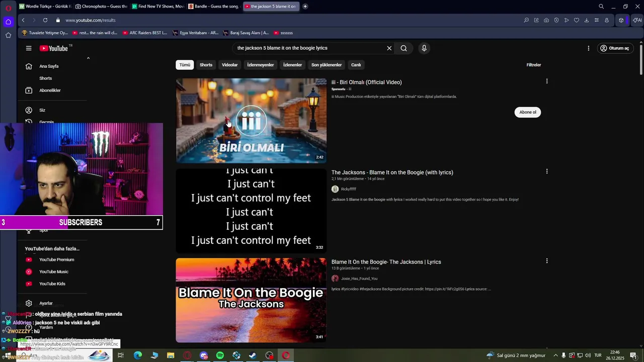Select the Tümü filter chip

point(185,65)
